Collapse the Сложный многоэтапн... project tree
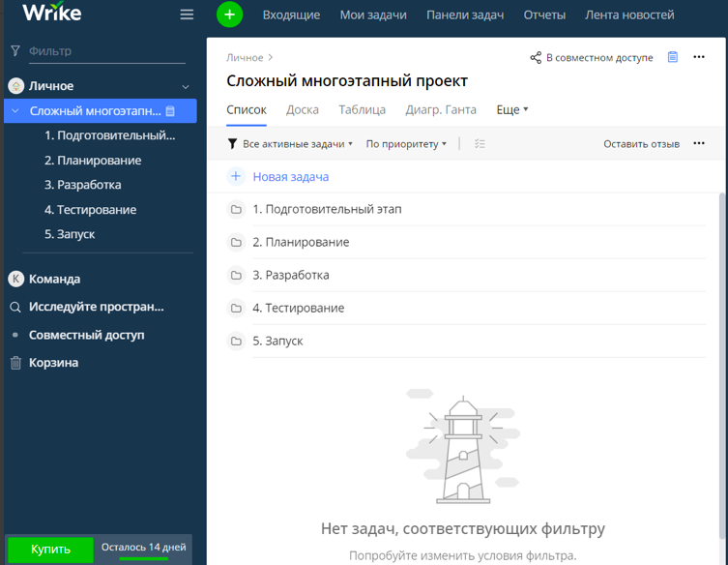Image resolution: width=728 pixels, height=565 pixels. [15, 111]
